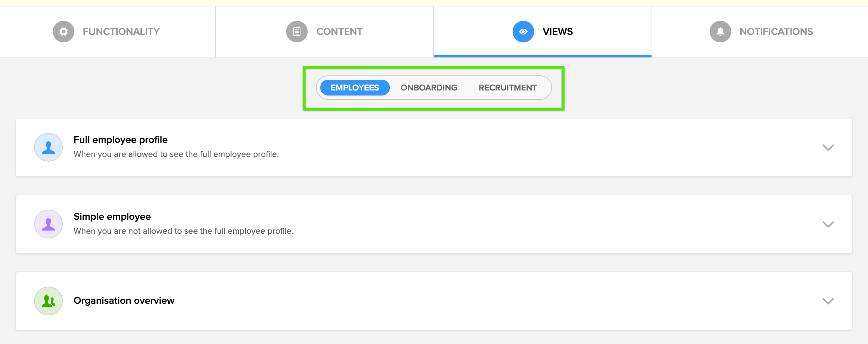Expand the Organisation overview chevron
The height and width of the screenshot is (344, 868).
coord(828,301)
